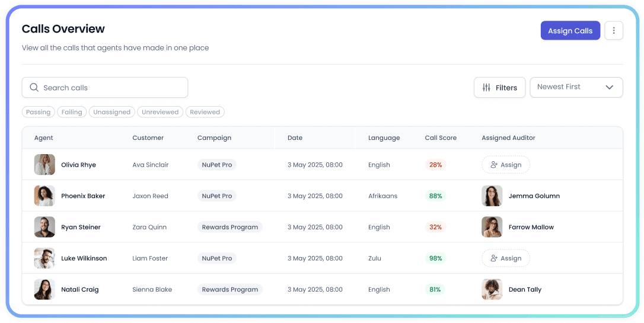The image size is (644, 323).
Task: Toggle the Passing filter chip
Action: 39,112
